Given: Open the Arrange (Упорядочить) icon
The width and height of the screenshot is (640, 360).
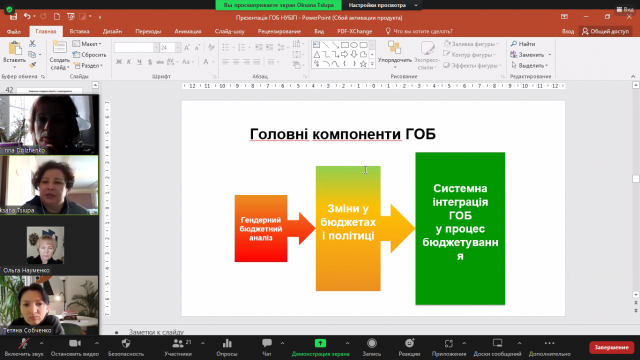Looking at the screenshot, I should 394,47.
